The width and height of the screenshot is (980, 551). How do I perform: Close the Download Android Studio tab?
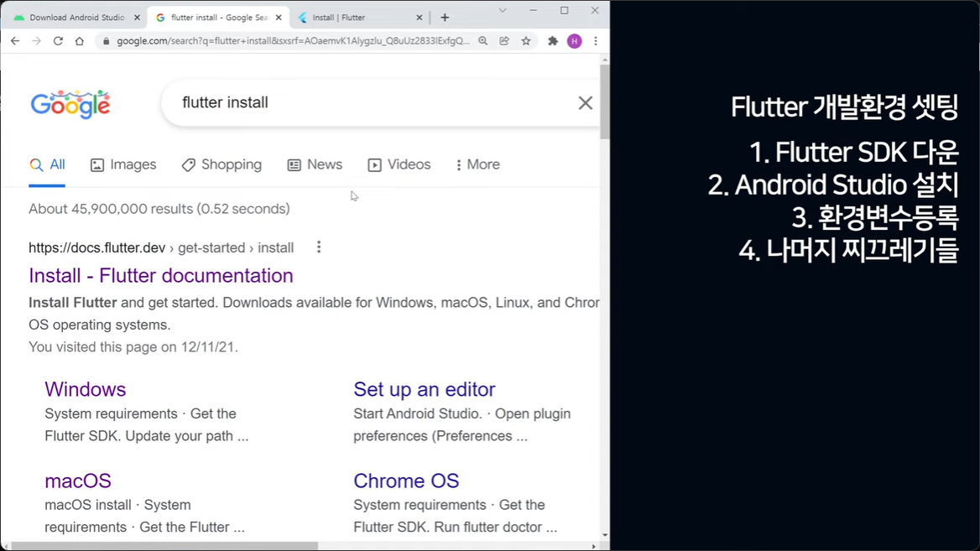138,18
